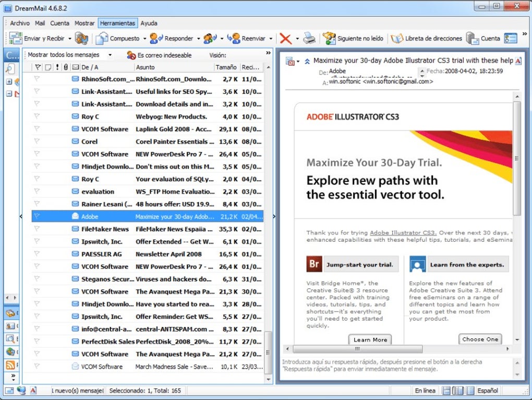Click the Es correo indeseable spam icon
Screen dimensions: 532x400
click(131, 55)
